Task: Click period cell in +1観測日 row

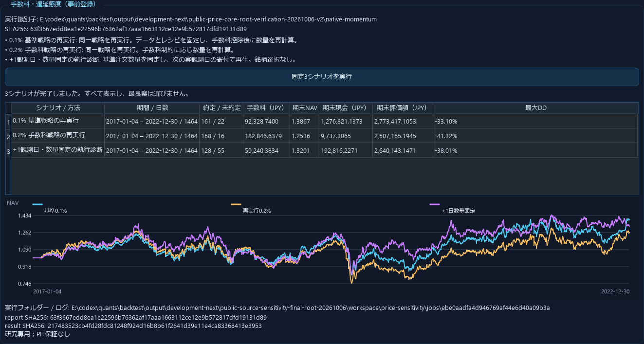Action: click(152, 150)
